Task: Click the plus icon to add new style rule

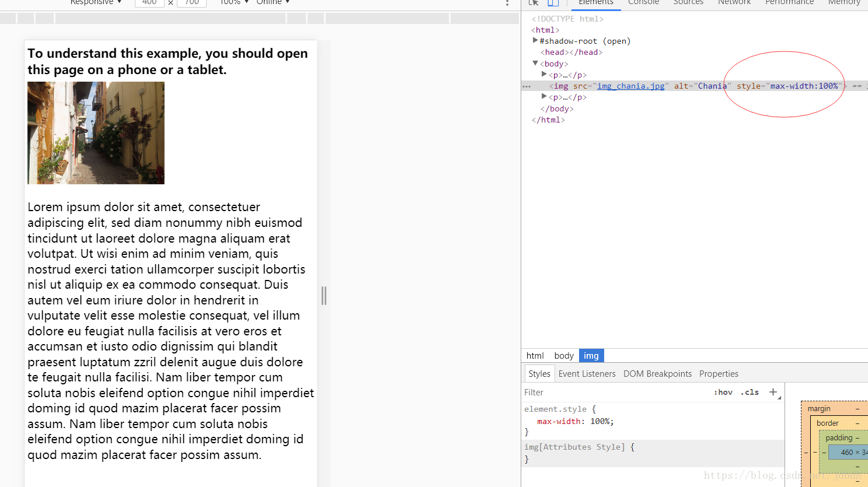Action: click(773, 391)
